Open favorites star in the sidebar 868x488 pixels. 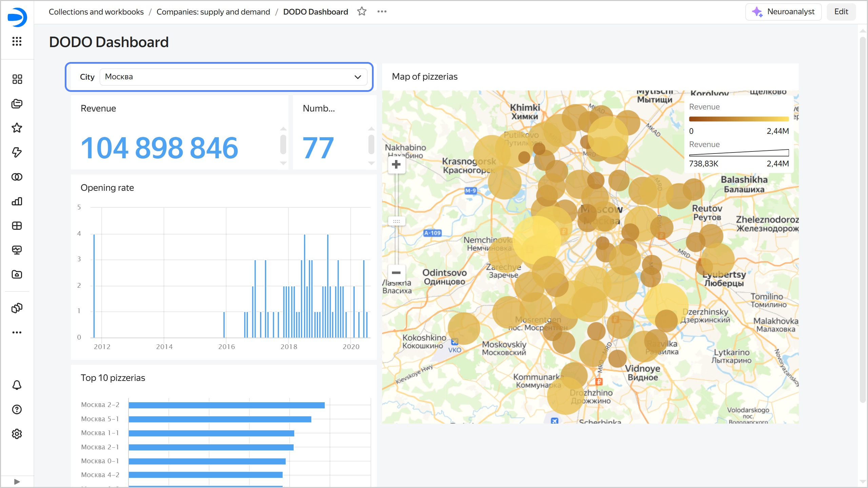(17, 128)
